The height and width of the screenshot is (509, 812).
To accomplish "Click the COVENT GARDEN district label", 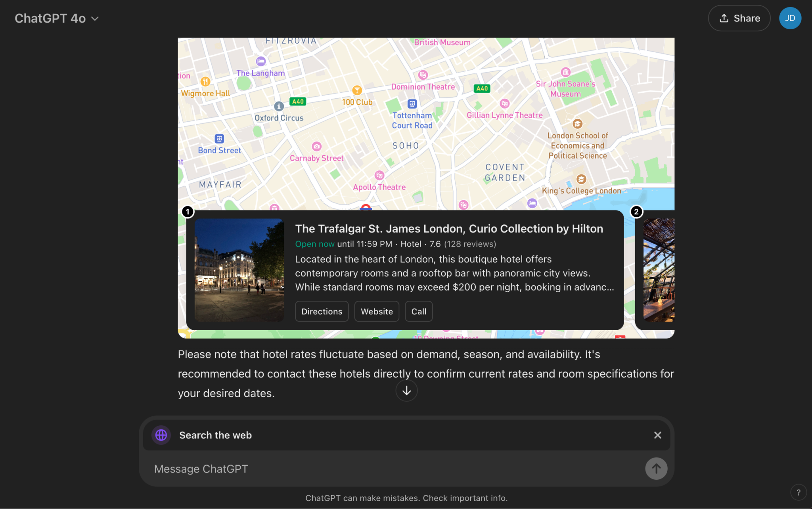I will click(505, 172).
